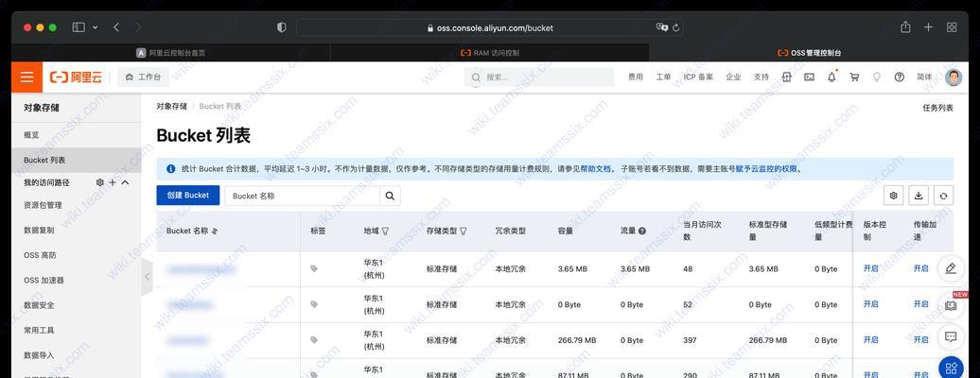The image size is (980, 378).
Task: Open the 任务列表 task list
Action: click(x=937, y=108)
